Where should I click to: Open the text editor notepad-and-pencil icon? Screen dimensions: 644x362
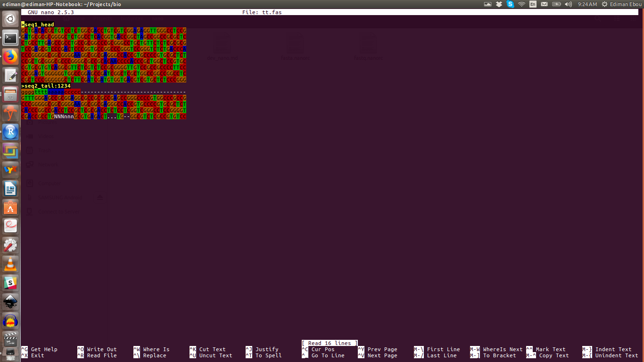click(x=10, y=75)
